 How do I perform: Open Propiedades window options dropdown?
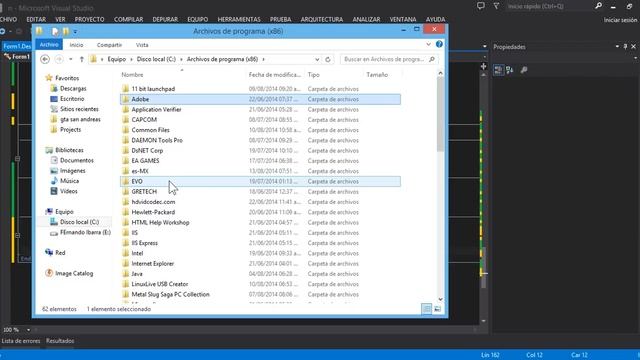point(617,47)
